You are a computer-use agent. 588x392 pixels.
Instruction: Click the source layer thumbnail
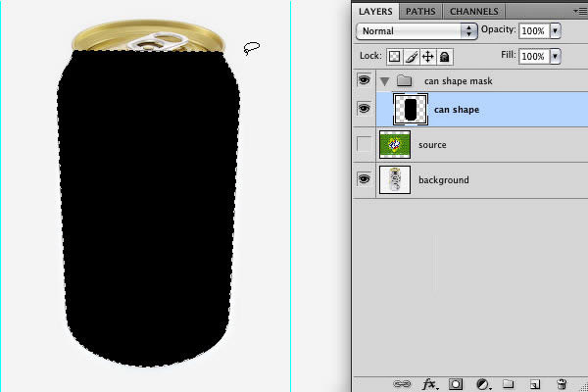point(395,144)
